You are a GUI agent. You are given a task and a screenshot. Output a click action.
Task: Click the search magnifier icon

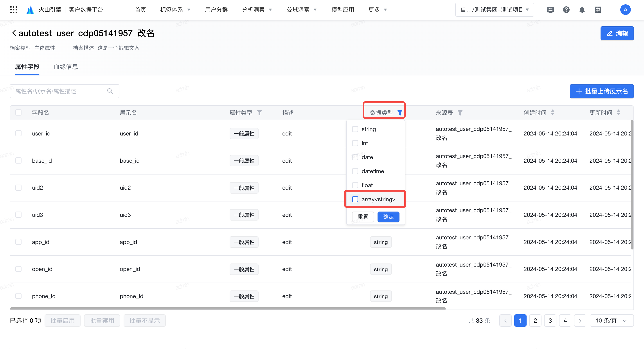pyautogui.click(x=110, y=91)
